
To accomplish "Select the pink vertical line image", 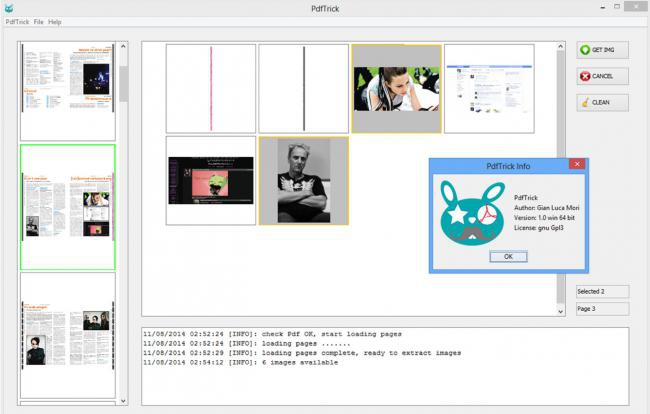I will (x=211, y=89).
